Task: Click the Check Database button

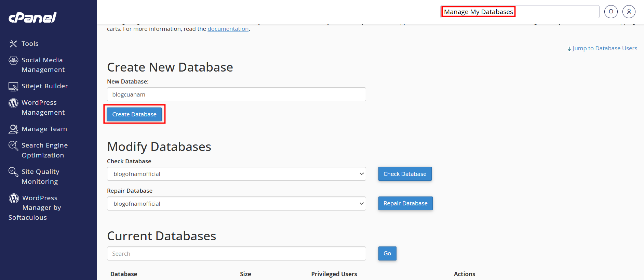Action: coord(405,174)
